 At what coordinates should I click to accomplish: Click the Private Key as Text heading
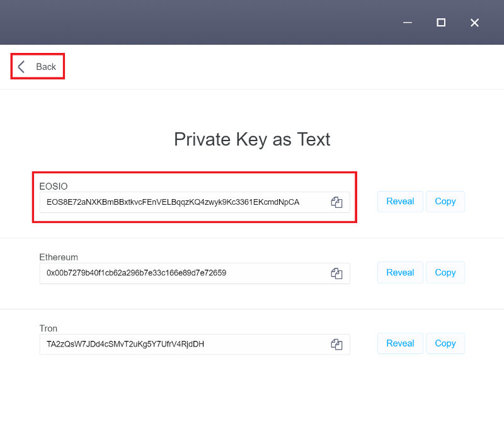[252, 139]
